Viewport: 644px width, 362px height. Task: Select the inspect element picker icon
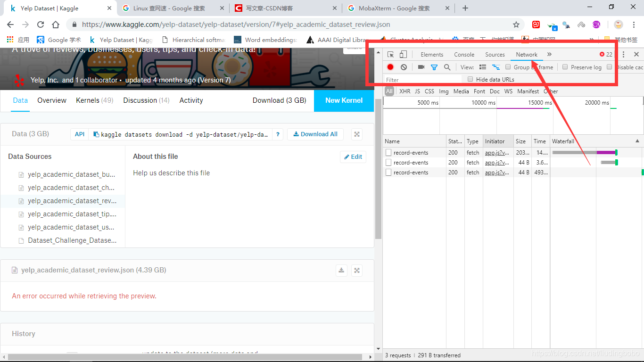391,55
